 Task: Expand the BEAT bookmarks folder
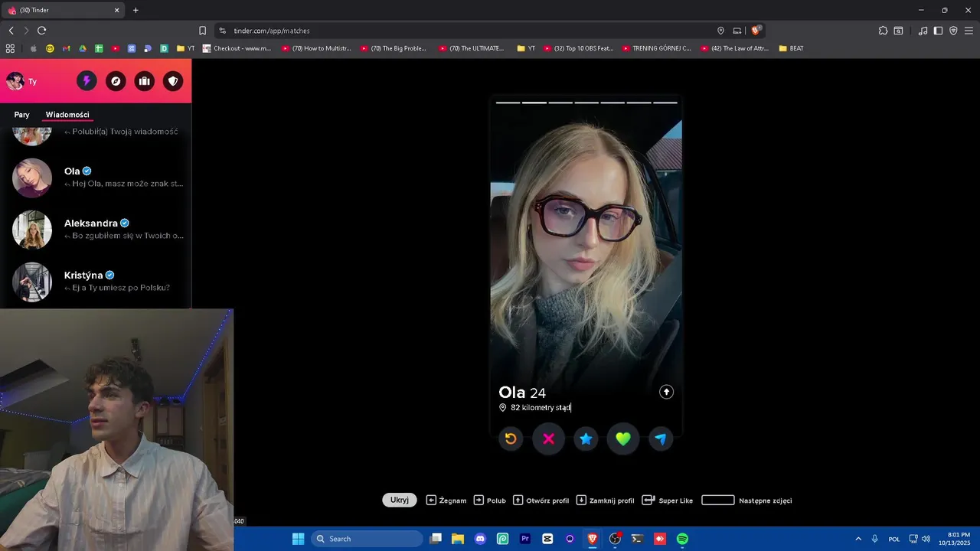(791, 48)
